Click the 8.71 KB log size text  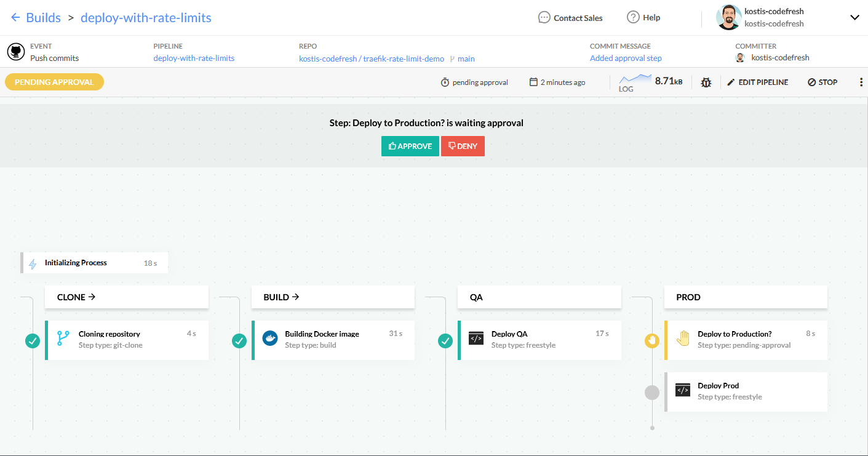click(x=669, y=81)
